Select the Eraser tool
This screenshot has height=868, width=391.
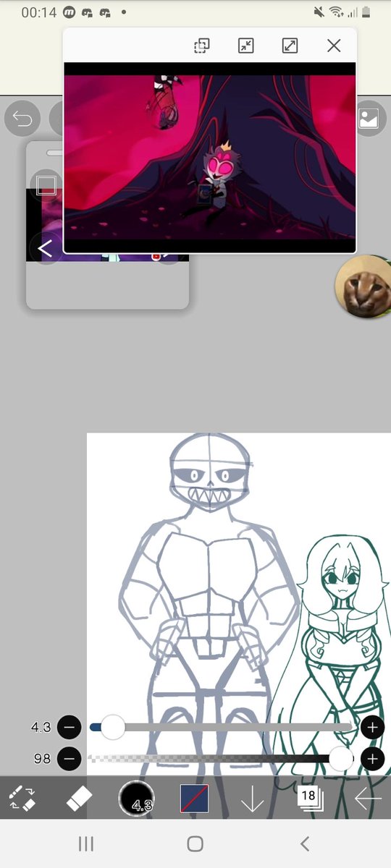[79, 799]
